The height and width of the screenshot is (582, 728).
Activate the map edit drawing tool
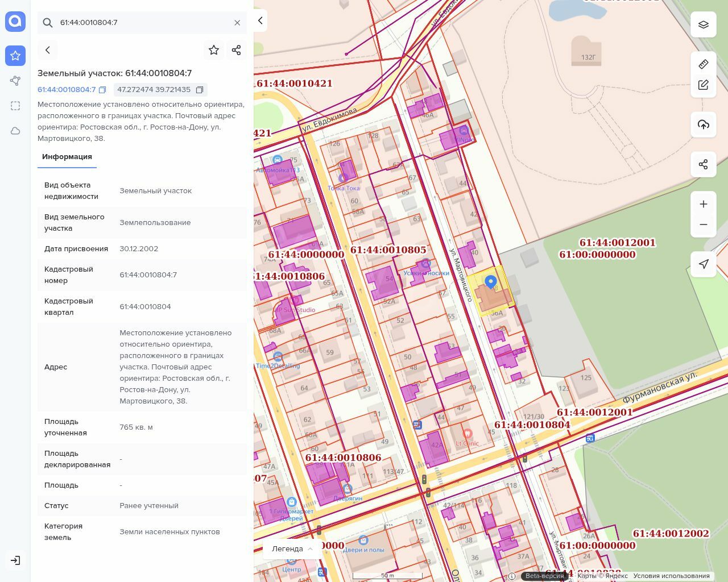click(x=704, y=85)
